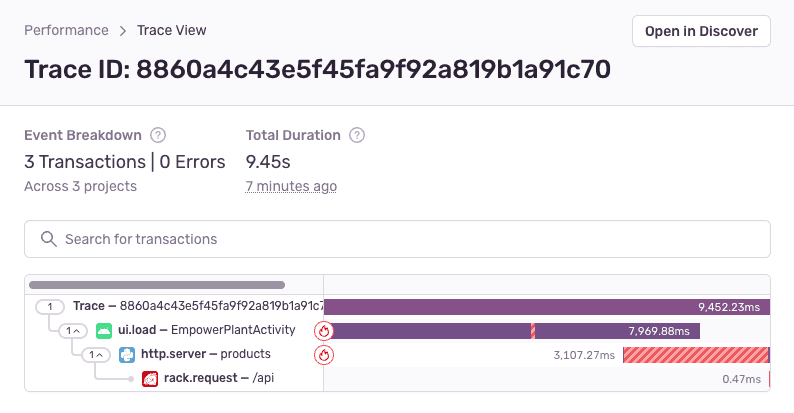Open in Discover button
Screen dimensions: 794x413
(x=701, y=31)
